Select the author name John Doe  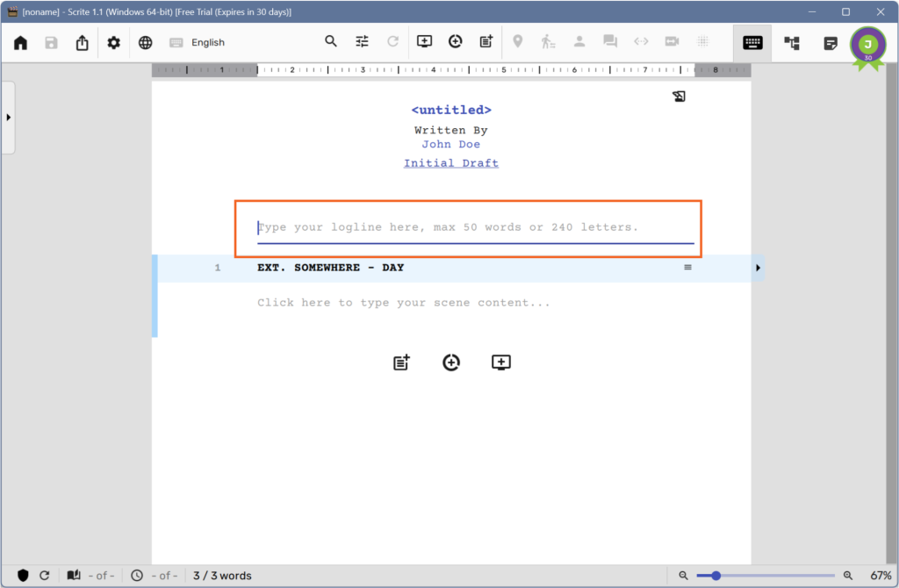(x=450, y=144)
